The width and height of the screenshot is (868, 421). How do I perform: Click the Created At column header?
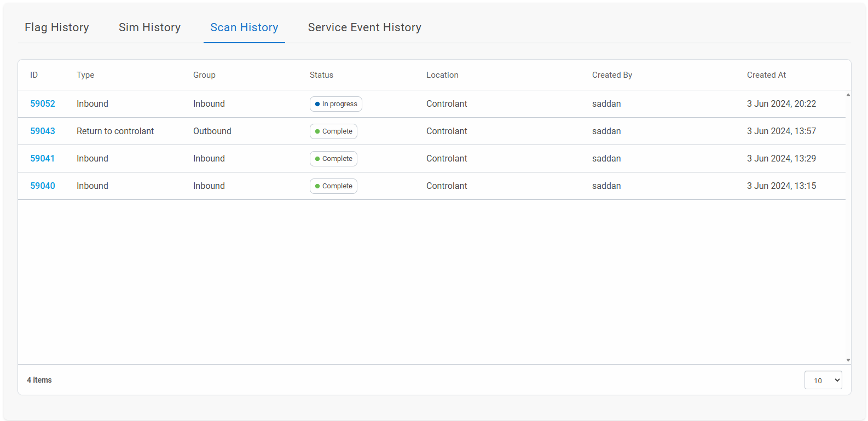pos(766,75)
